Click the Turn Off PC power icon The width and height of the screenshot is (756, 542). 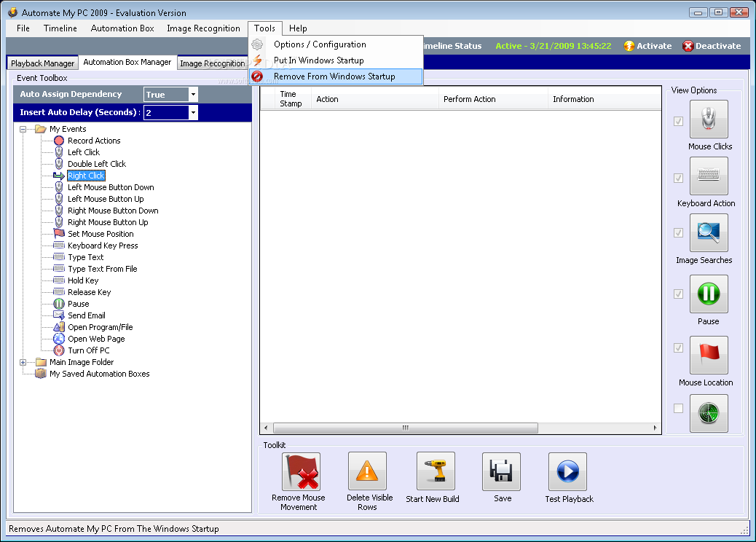click(59, 350)
